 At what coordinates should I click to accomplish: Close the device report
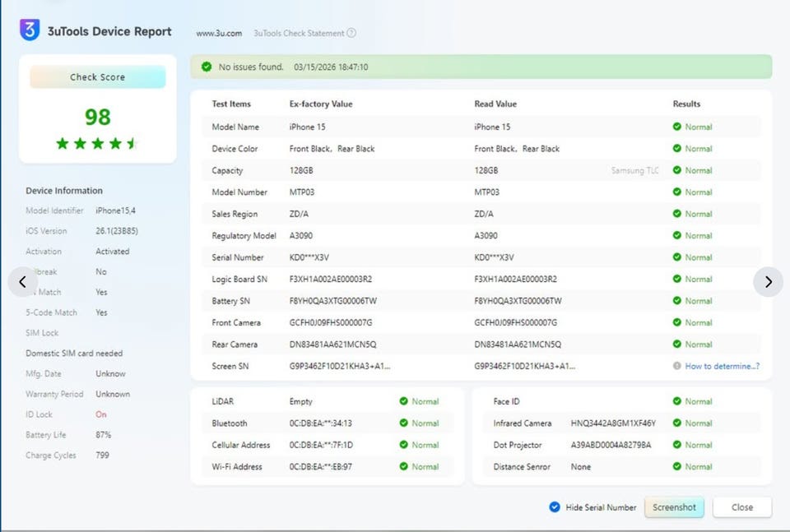742,507
